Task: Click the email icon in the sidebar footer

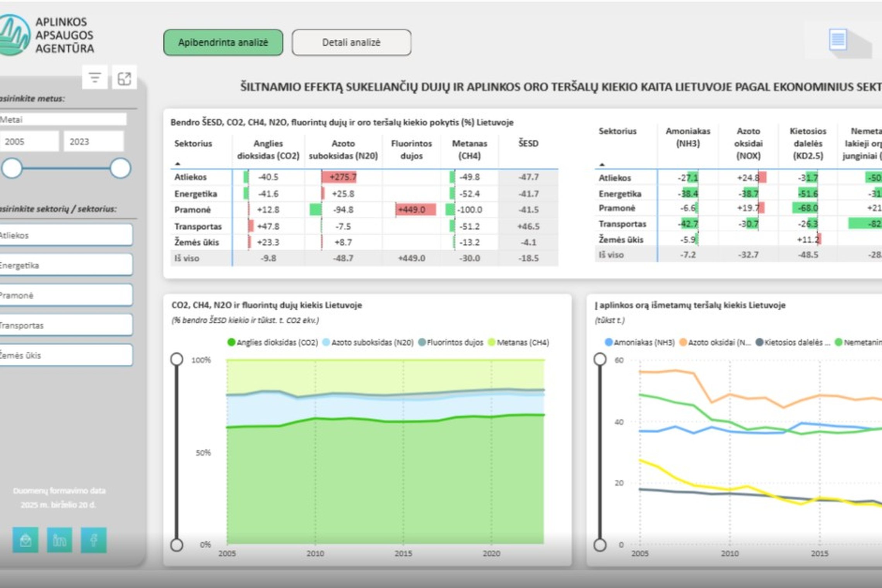Action: pyautogui.click(x=26, y=539)
